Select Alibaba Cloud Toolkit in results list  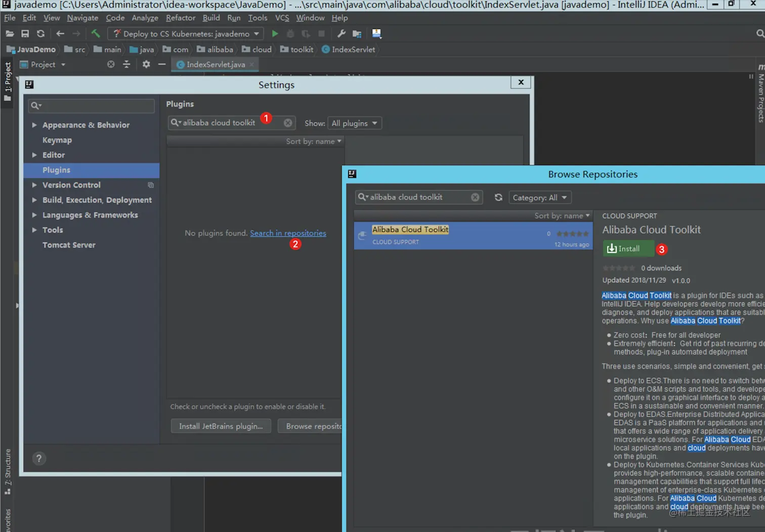coord(473,235)
